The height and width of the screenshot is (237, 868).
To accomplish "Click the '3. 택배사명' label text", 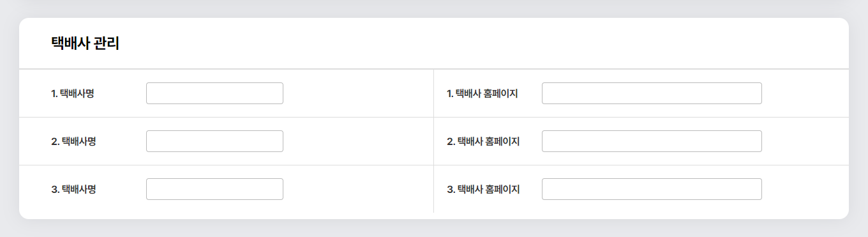I will pos(73,189).
